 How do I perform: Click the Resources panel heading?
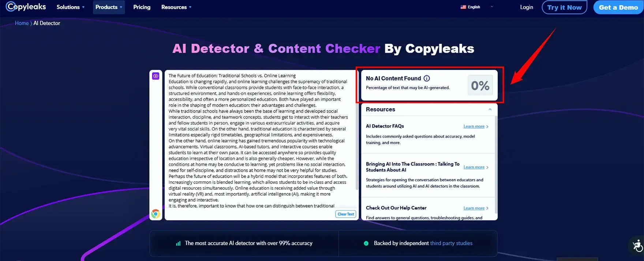381,109
